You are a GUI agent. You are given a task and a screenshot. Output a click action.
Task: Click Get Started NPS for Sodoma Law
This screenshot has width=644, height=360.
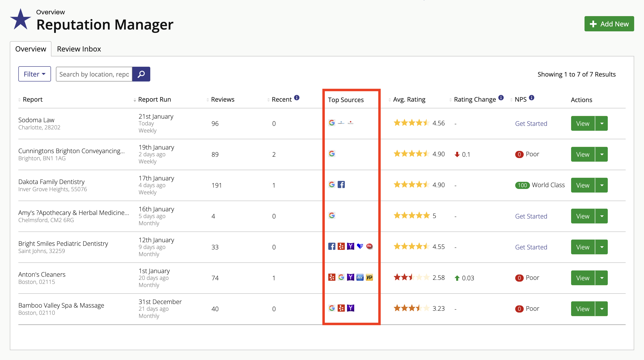(531, 123)
